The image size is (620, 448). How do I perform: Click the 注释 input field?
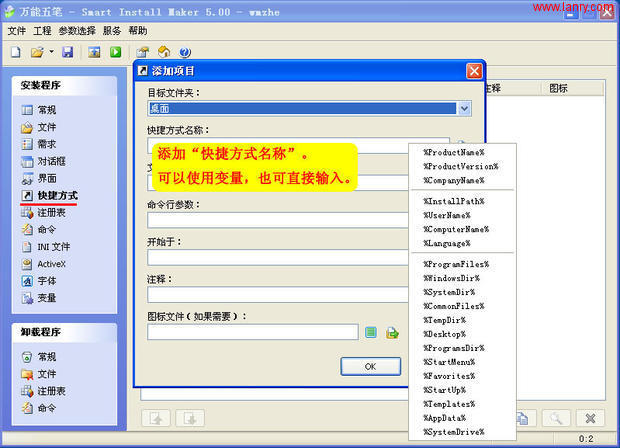(x=278, y=295)
